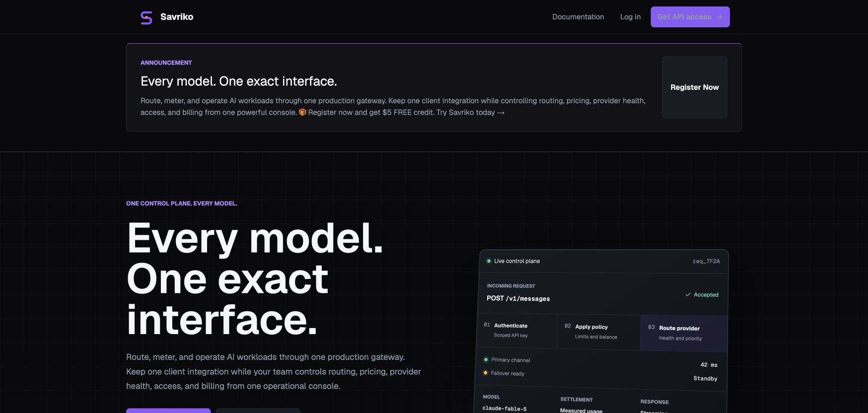Viewport: 868px width, 413px height.
Task: Click arrow icon in Get API access button
Action: (720, 17)
